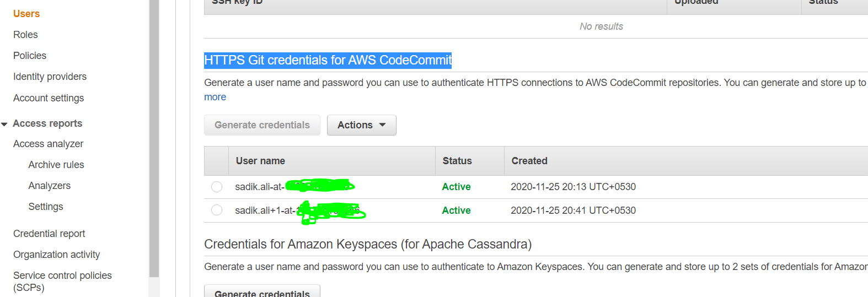The width and height of the screenshot is (868, 297).
Task: Open Organization activity page
Action: (x=56, y=255)
